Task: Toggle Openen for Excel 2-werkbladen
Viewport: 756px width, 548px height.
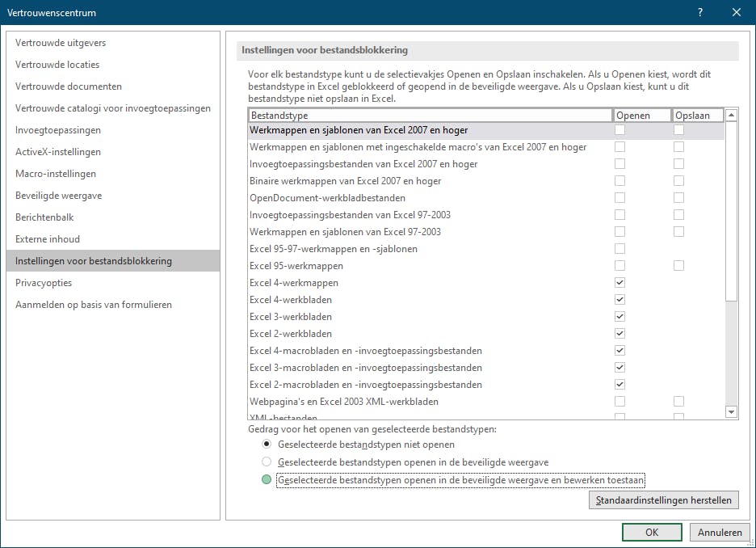Action: click(619, 334)
